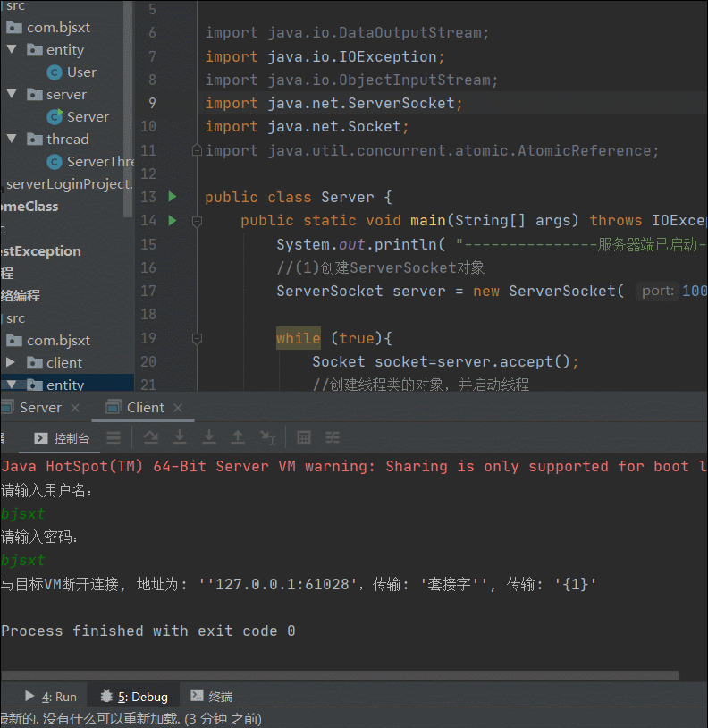Viewport: 708px width, 728px height.
Task: Click the client package folder icon
Action: [x=34, y=362]
